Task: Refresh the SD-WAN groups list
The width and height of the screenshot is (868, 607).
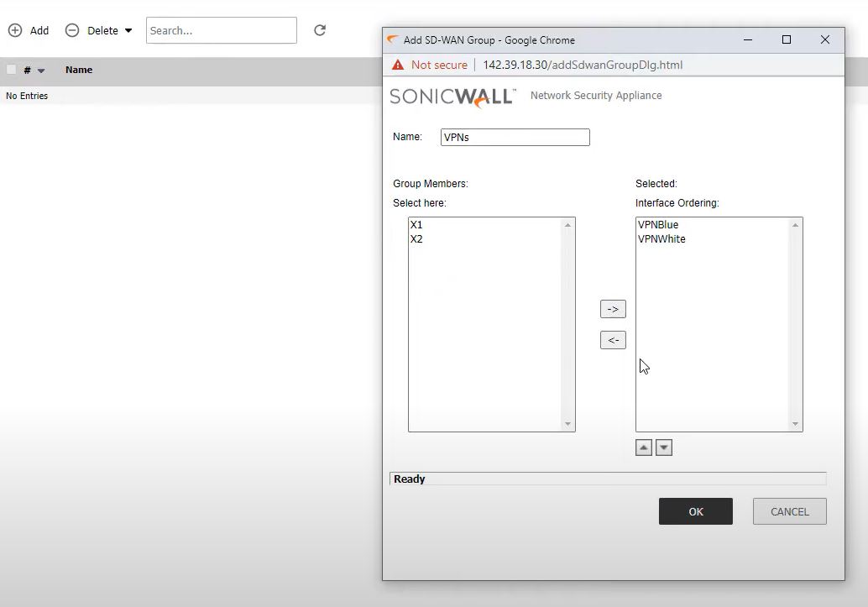Action: pos(320,30)
